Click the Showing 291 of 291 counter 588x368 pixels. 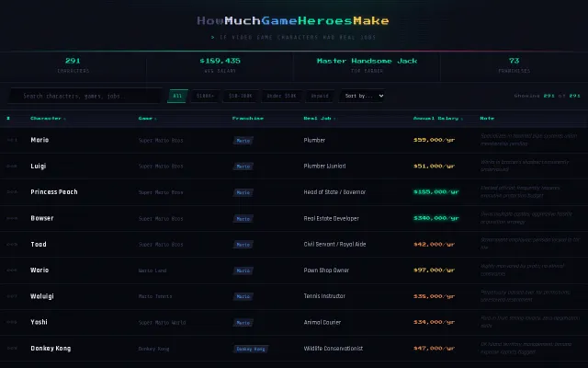tap(548, 96)
